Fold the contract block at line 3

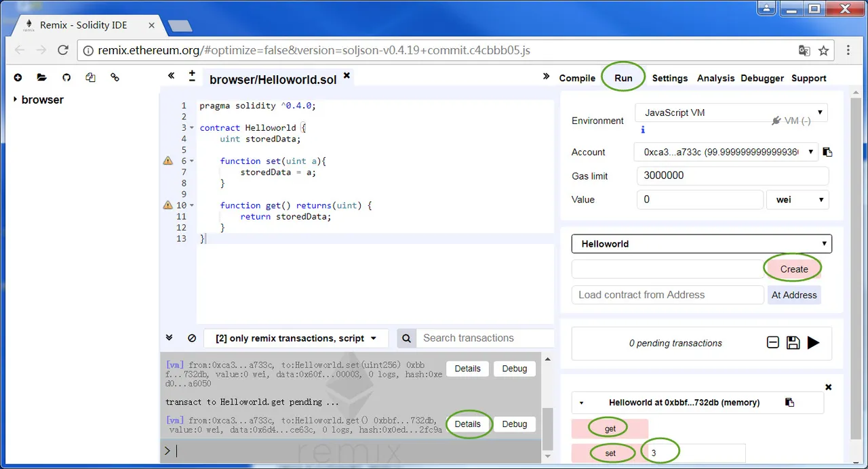click(192, 128)
